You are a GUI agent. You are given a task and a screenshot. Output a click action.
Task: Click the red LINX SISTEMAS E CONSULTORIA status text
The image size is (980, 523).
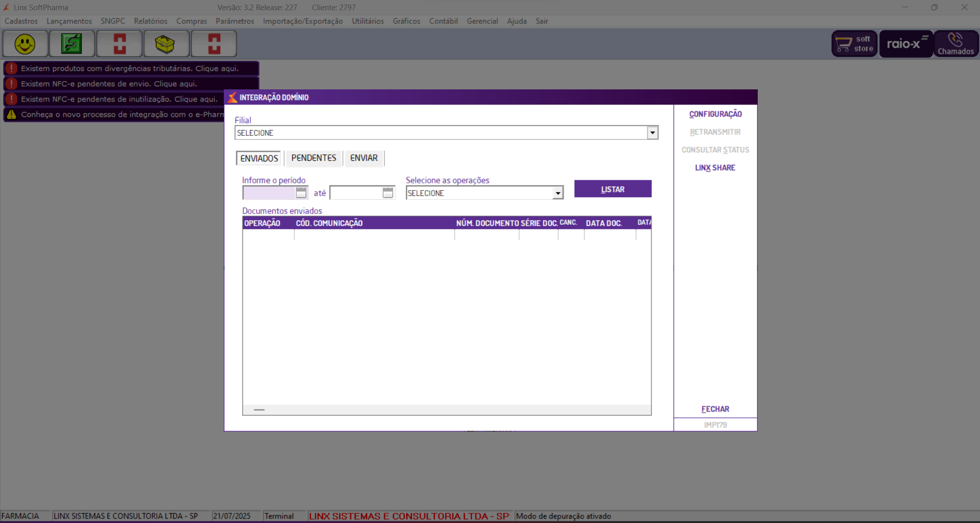[x=409, y=516]
